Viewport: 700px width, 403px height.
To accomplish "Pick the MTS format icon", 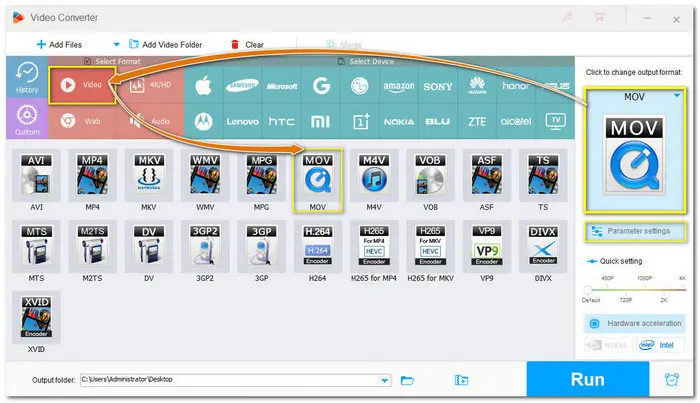I will 36,246.
